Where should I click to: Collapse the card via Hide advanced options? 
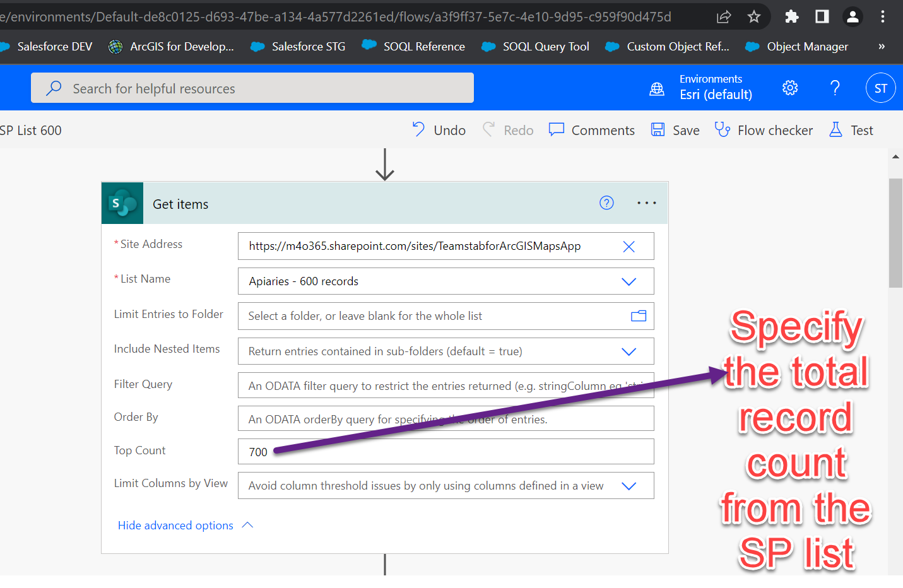coord(175,525)
